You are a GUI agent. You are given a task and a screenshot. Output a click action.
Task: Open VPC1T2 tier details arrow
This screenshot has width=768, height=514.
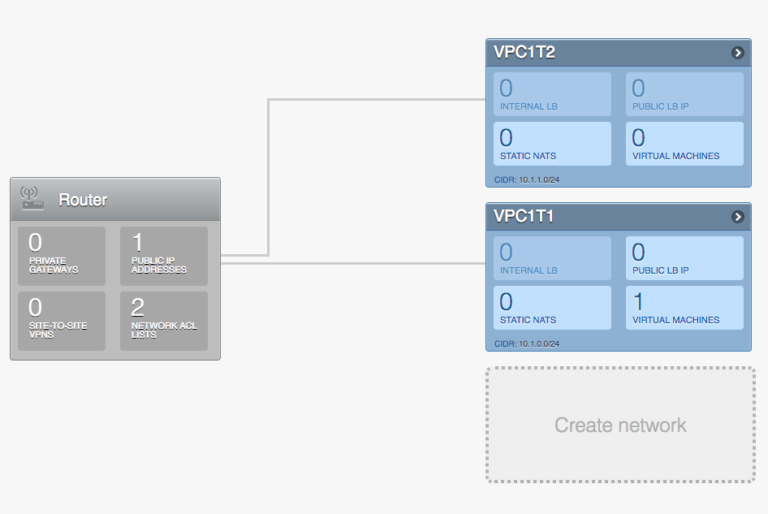coord(738,53)
